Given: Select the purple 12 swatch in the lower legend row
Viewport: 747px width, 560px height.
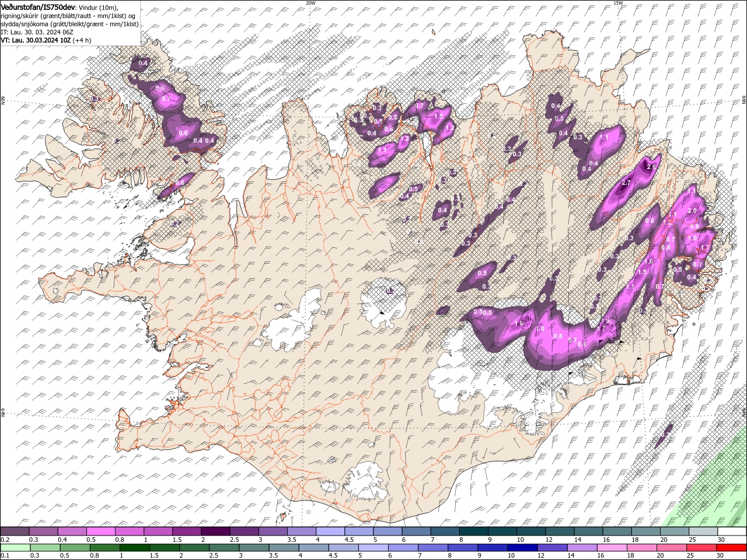Looking at the screenshot, I should pos(553,548).
